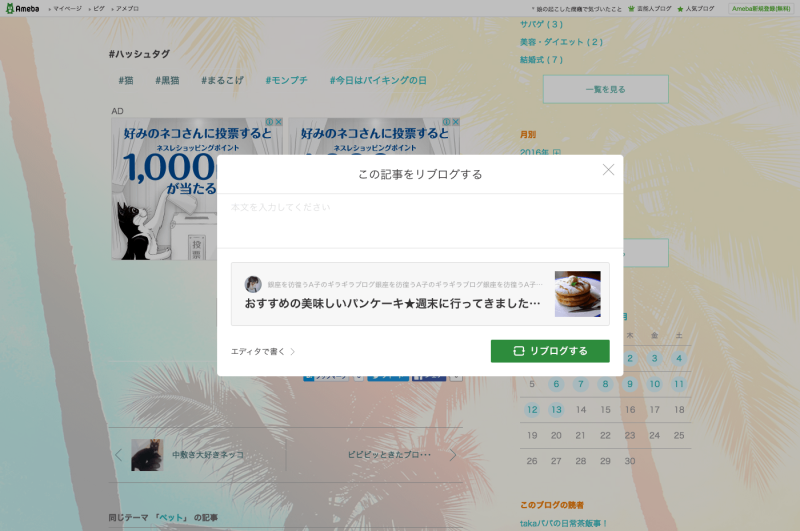Open アメブロ in top bar
Screen dimensions: 800x531
[x=125, y=9]
